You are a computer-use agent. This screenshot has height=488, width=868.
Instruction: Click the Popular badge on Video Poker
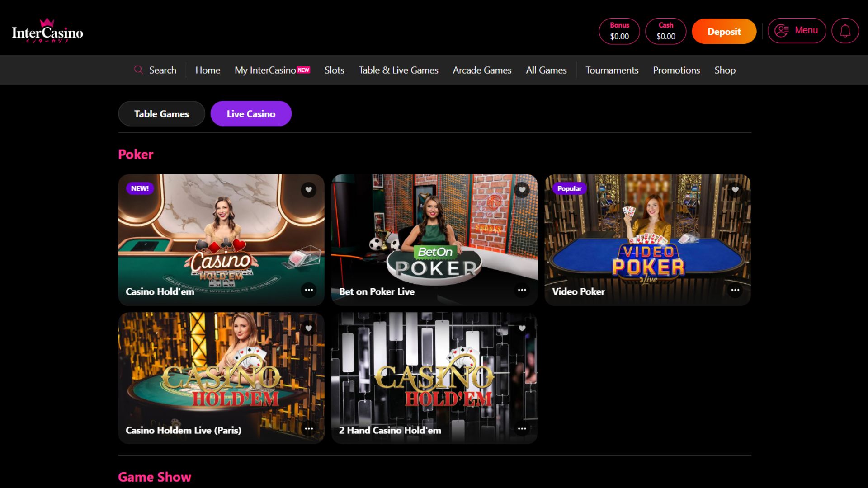[569, 188]
